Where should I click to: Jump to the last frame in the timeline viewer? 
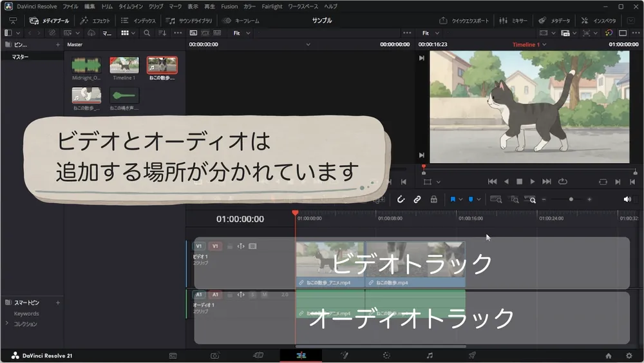(x=547, y=181)
